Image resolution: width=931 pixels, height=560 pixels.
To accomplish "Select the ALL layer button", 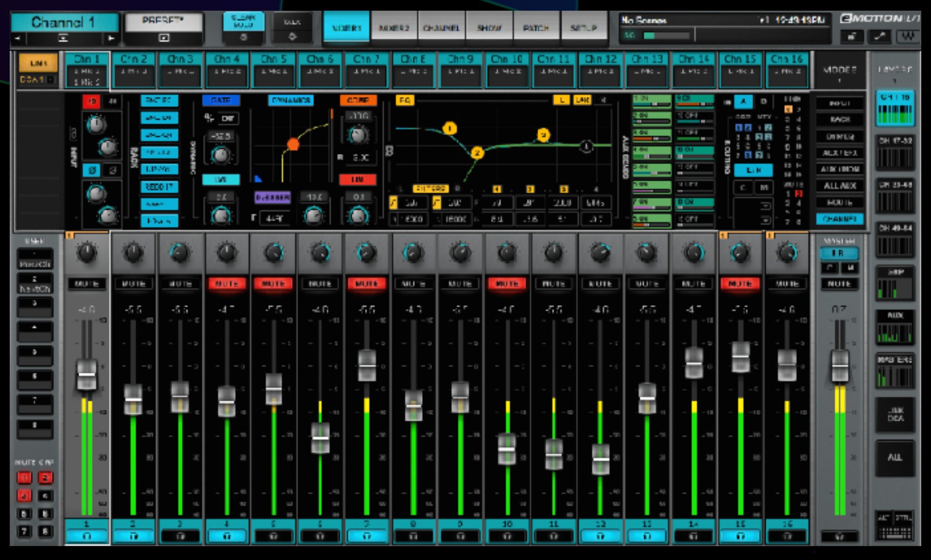I will (895, 458).
